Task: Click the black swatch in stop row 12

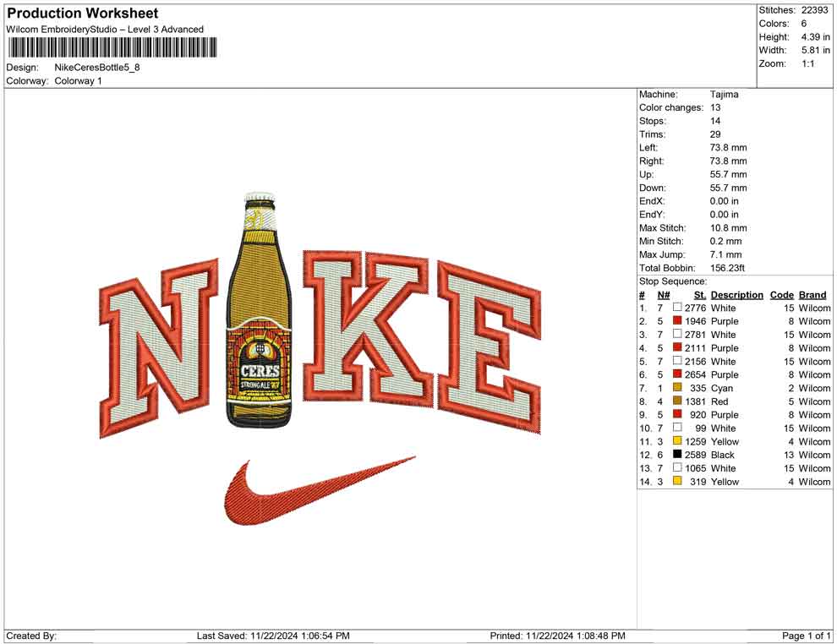Action: pos(677,454)
